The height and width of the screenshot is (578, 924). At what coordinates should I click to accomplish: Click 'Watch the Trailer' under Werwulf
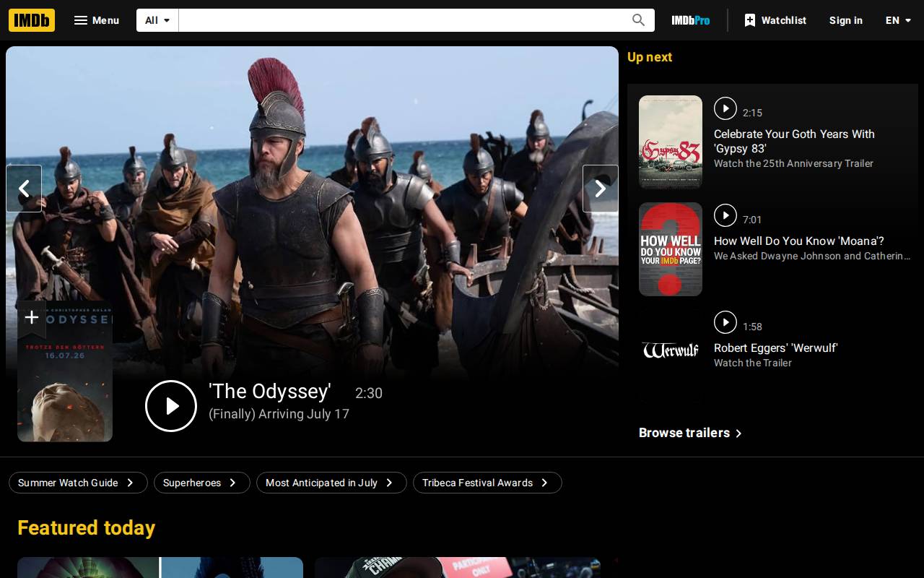tap(753, 363)
